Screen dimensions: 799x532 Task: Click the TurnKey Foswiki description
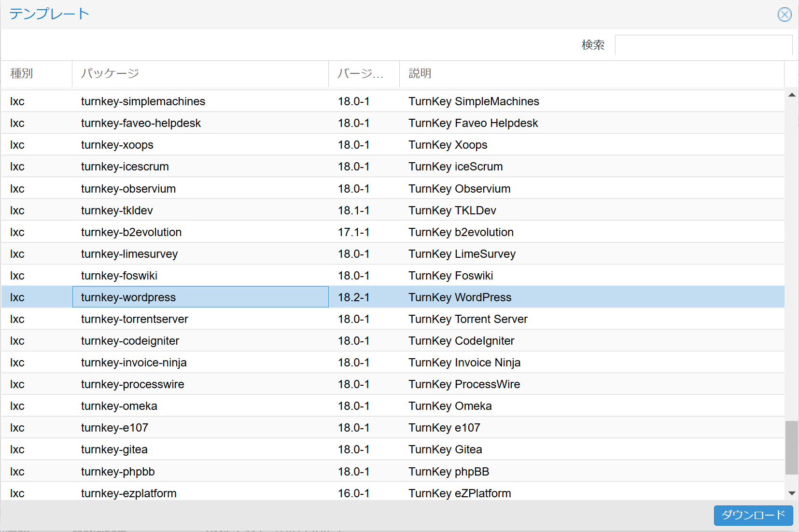pyautogui.click(x=451, y=276)
